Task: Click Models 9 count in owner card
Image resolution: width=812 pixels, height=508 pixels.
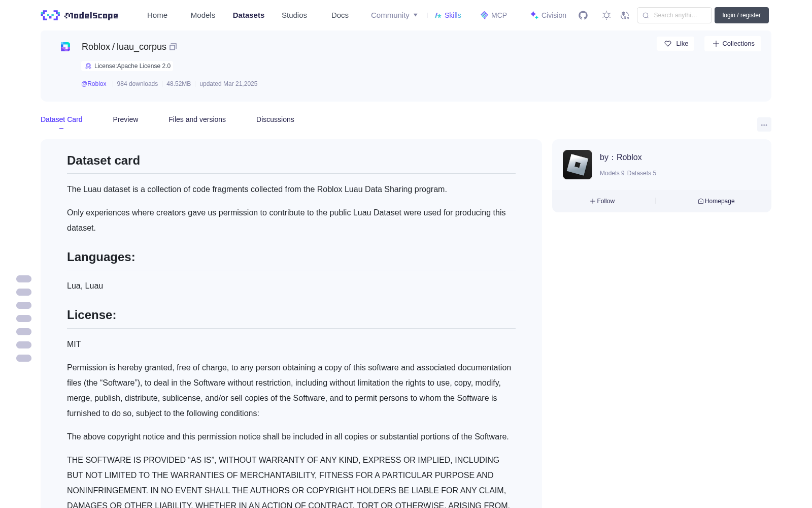Action: pos(612,173)
